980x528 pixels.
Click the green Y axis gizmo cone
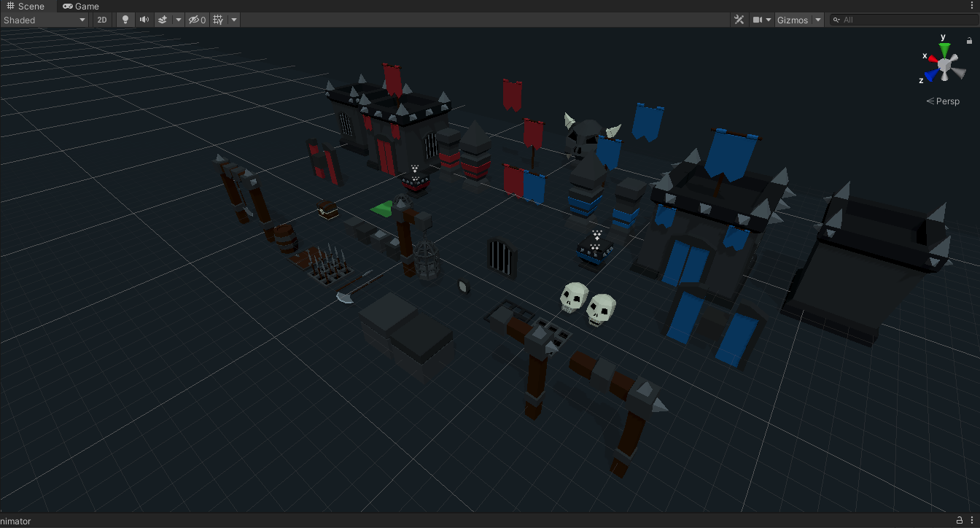pos(944,48)
